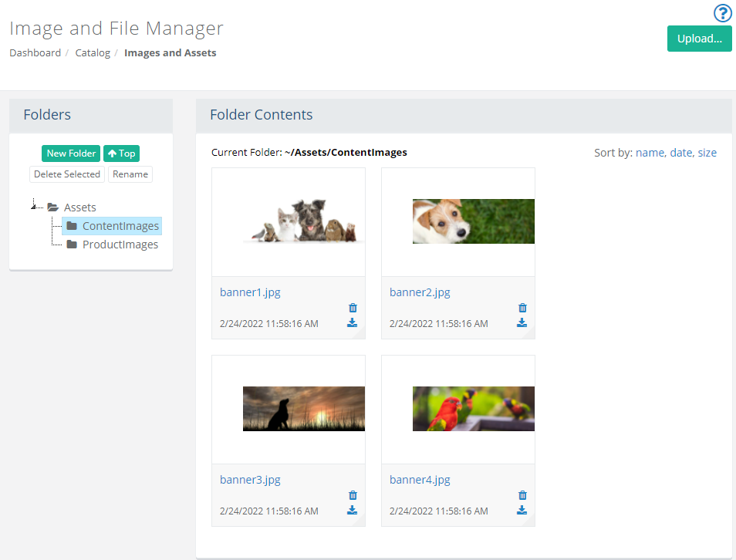
Task: Click the trash icon for banner1.jpg
Action: pos(353,308)
